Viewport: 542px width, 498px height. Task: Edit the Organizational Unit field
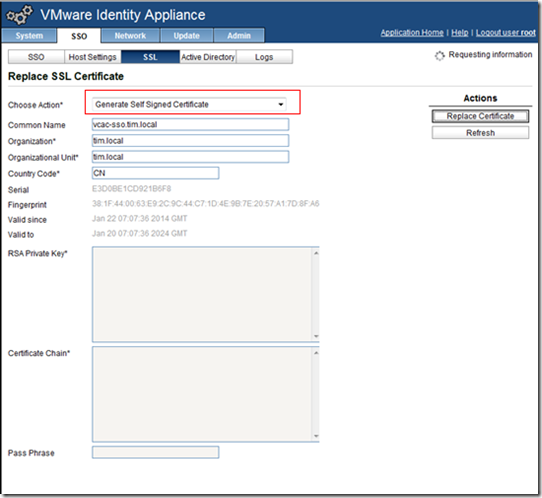[x=190, y=157]
